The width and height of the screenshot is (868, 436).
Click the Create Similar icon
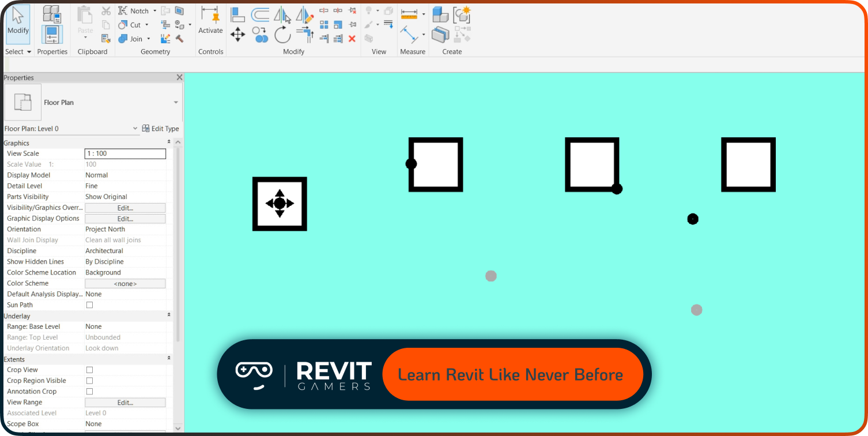tap(462, 35)
